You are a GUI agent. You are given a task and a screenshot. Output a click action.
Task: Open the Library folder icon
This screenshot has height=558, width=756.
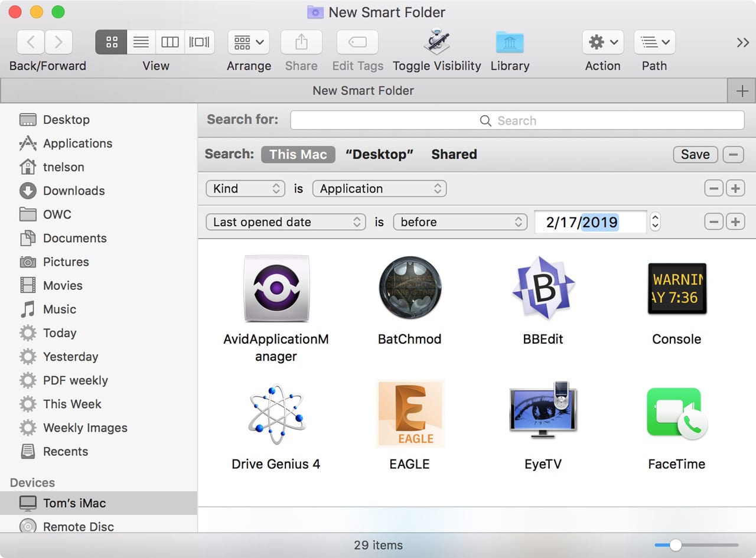(510, 43)
